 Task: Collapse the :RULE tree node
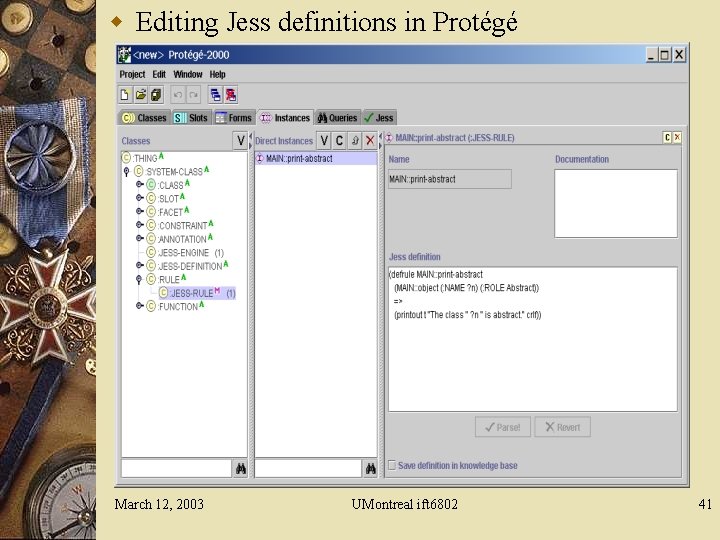click(x=139, y=280)
